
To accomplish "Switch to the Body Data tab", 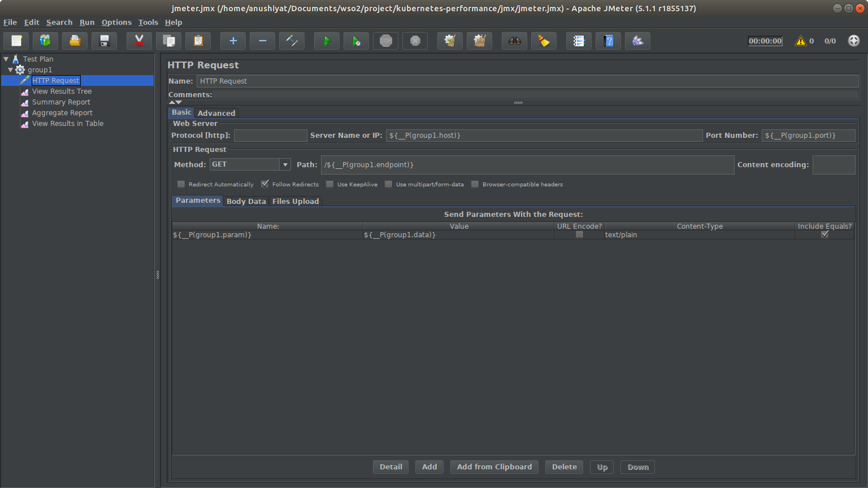I will pos(246,201).
